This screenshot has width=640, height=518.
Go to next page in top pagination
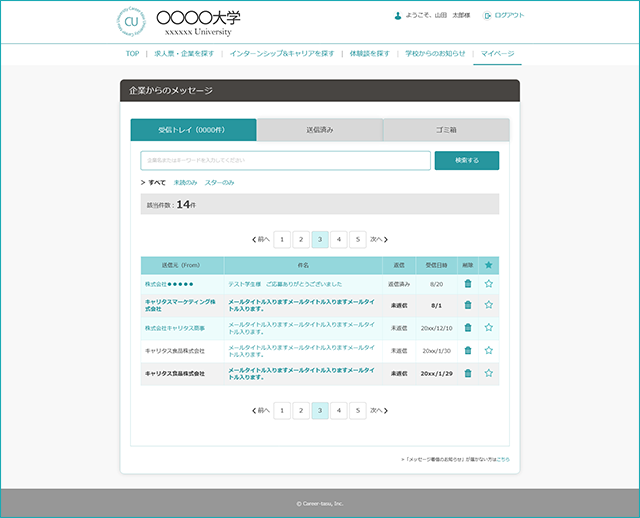379,240
